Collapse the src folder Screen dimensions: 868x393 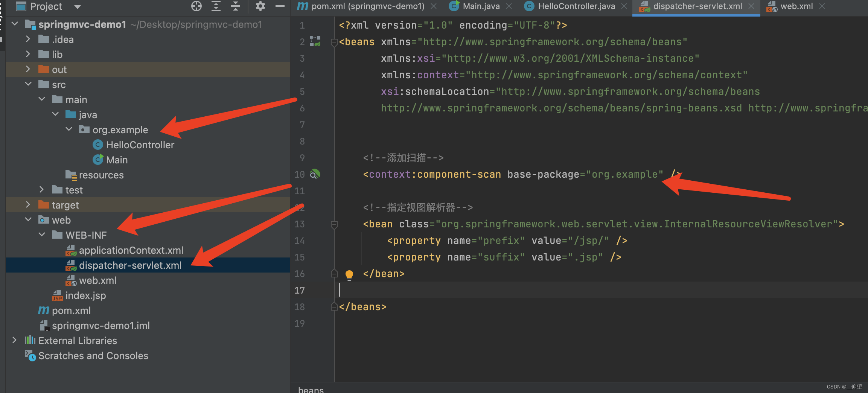[28, 84]
